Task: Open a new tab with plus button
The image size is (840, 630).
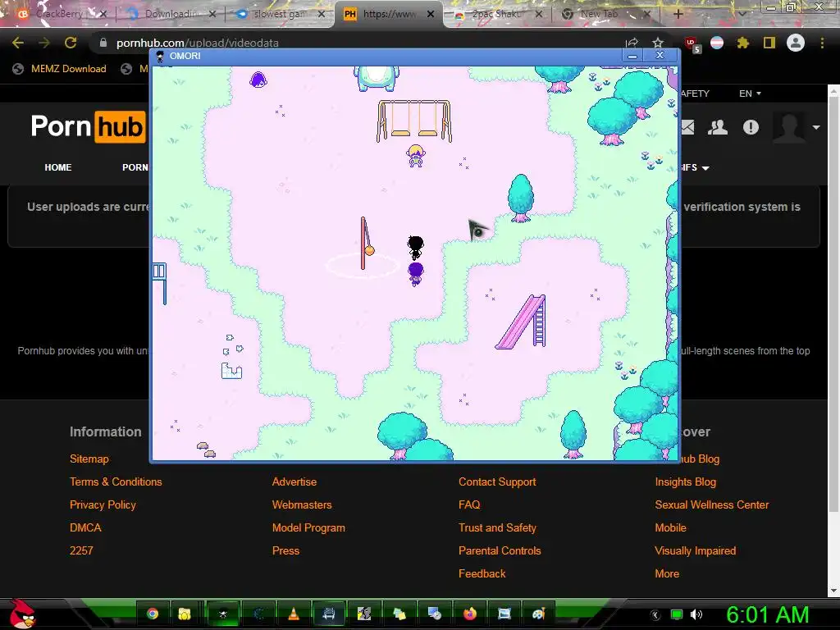Action: [678, 14]
